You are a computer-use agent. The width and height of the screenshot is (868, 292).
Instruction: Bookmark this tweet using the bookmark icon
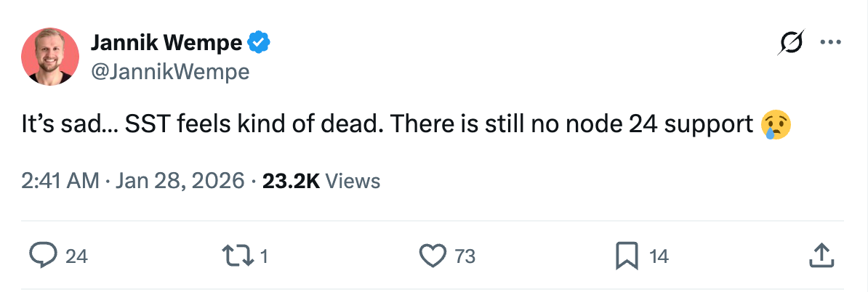tap(627, 255)
